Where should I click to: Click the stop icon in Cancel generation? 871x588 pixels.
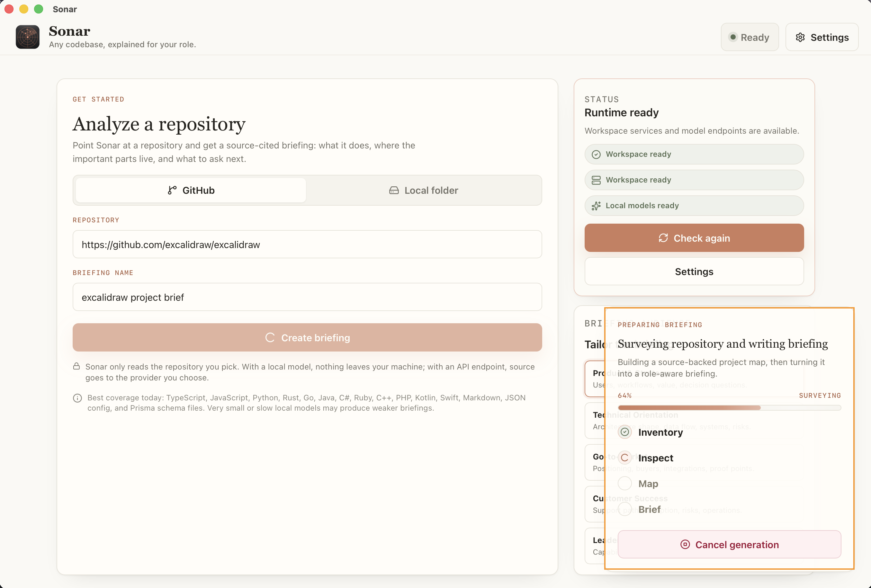685,544
